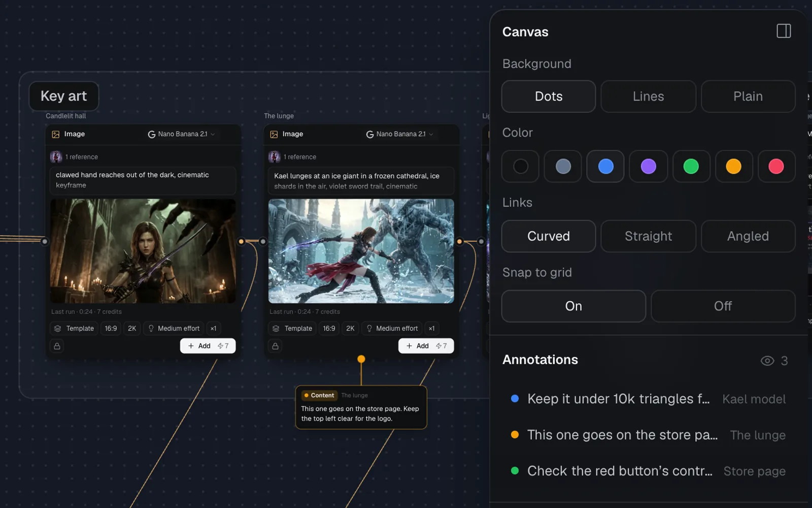Open 16:9 aspect ratio on Candlelit hall node
Screen dimensions: 812x508
click(x=111, y=329)
